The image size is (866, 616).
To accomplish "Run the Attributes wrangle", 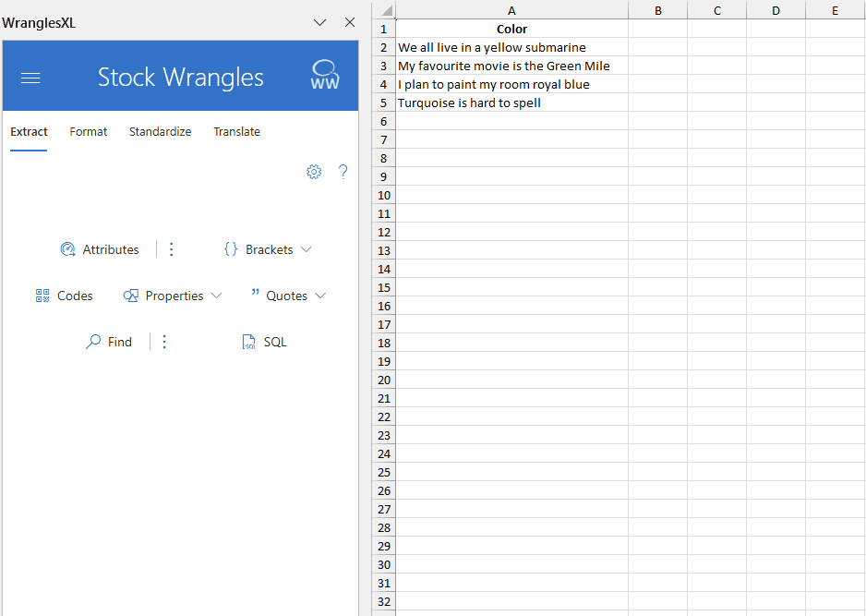I will [x=100, y=249].
